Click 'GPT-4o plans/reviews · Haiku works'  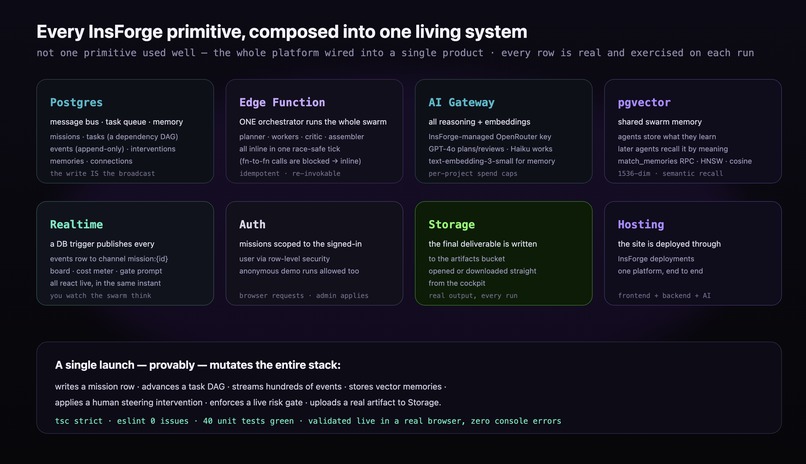click(490, 149)
